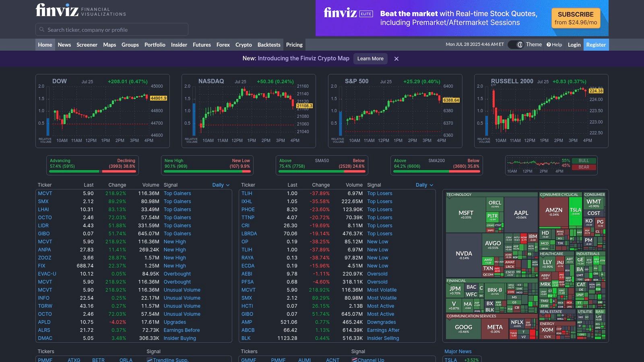
Task: Click the Finviz logo
Action: pos(80,10)
